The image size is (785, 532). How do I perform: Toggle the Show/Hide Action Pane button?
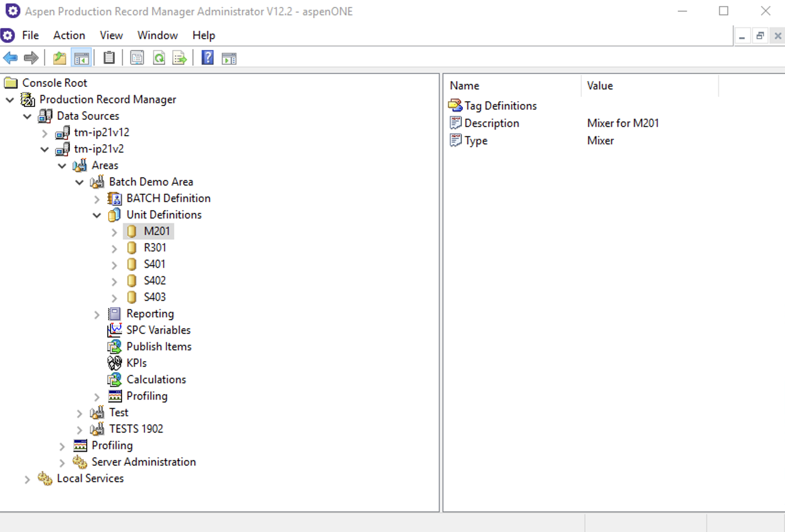(229, 58)
